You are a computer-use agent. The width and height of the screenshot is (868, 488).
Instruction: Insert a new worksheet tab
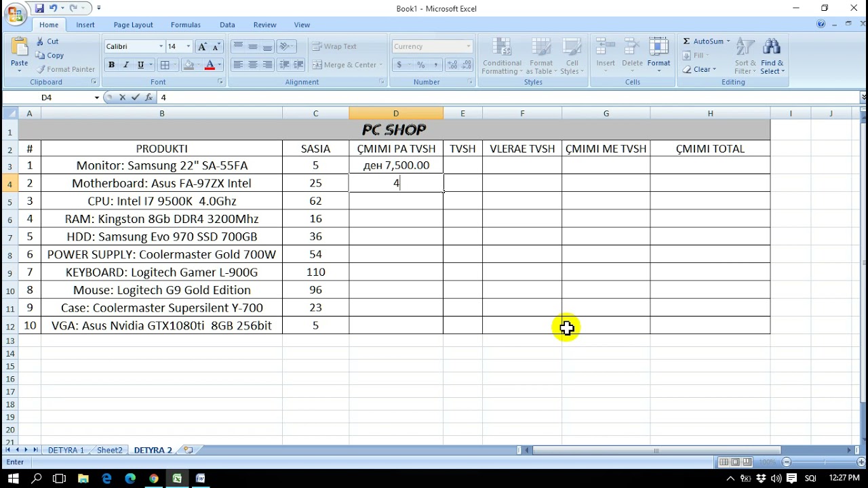coord(189,450)
